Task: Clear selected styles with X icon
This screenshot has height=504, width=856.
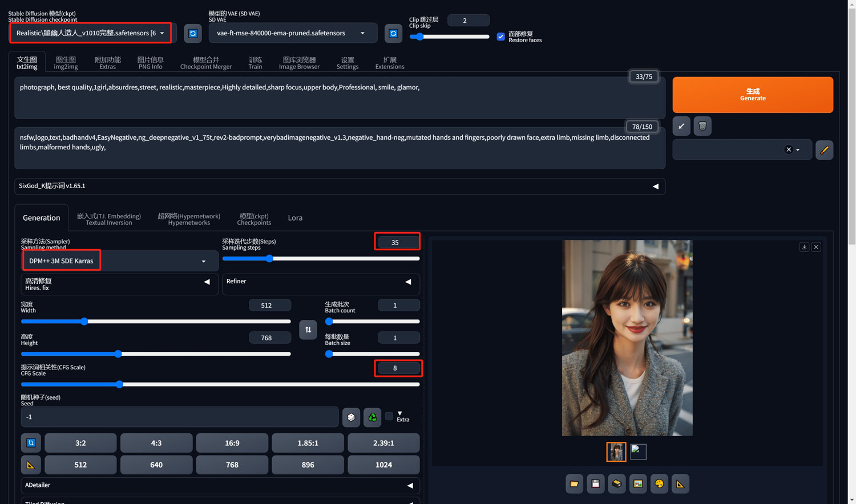Action: pyautogui.click(x=789, y=149)
